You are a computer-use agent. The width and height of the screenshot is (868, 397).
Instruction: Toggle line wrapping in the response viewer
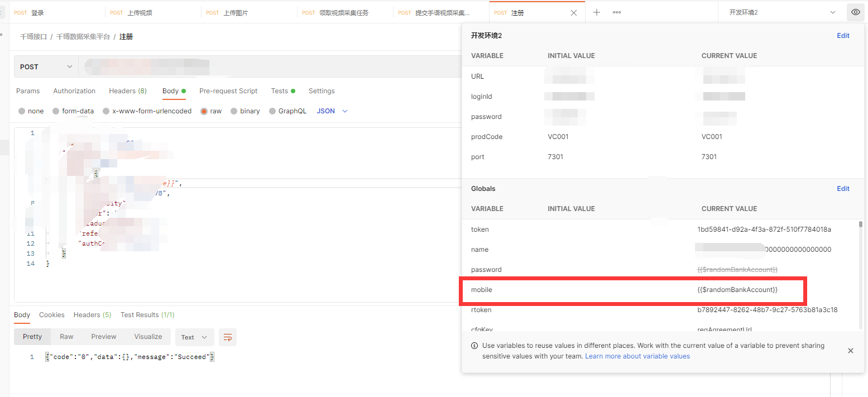click(x=227, y=337)
